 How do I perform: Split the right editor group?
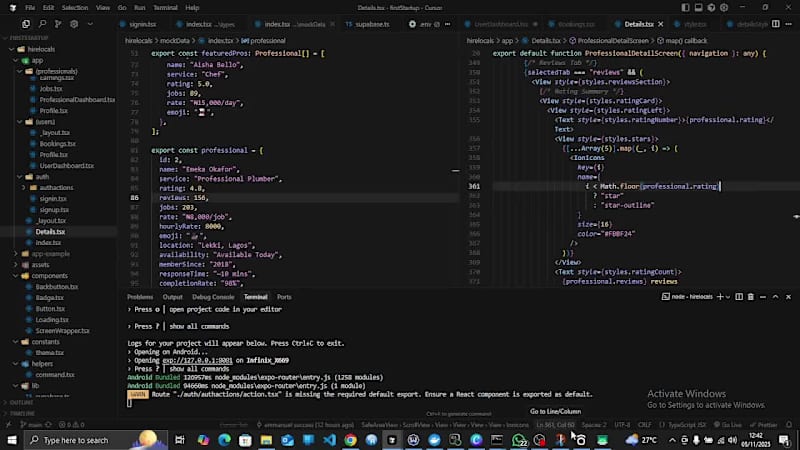point(776,24)
